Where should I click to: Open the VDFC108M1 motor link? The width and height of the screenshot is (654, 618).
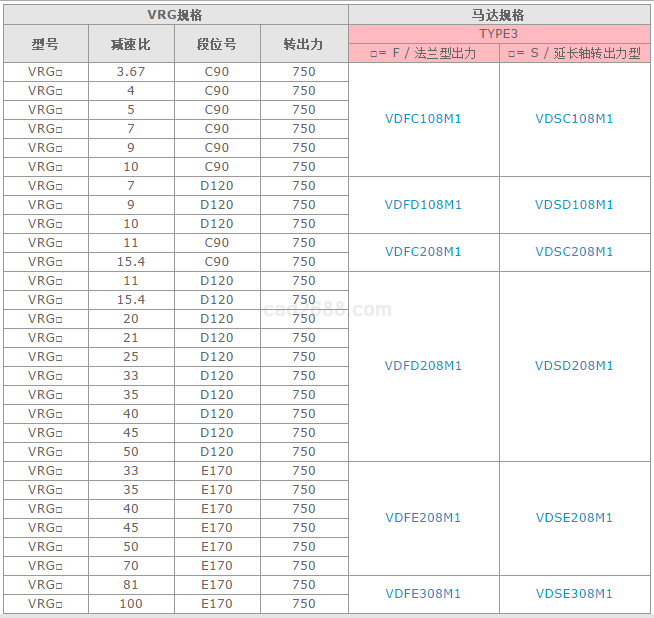(x=423, y=119)
